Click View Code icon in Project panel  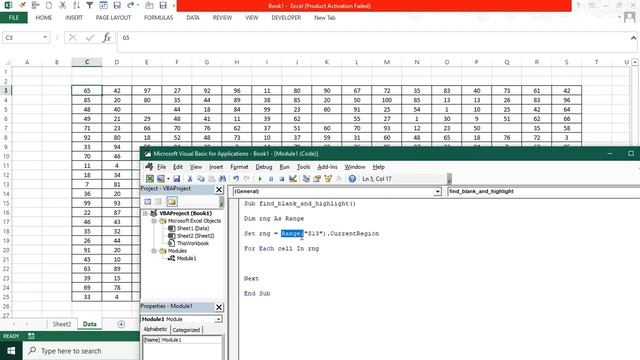pyautogui.click(x=148, y=202)
